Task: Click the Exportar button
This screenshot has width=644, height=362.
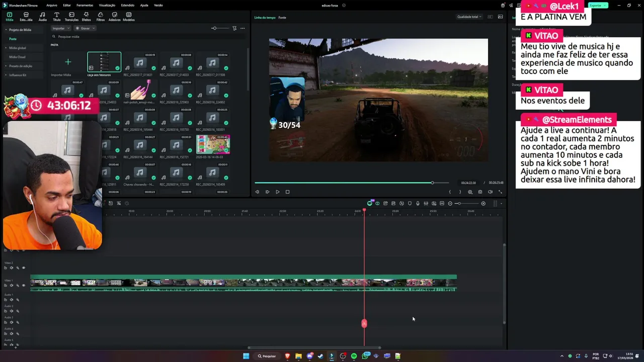Action: [598, 5]
